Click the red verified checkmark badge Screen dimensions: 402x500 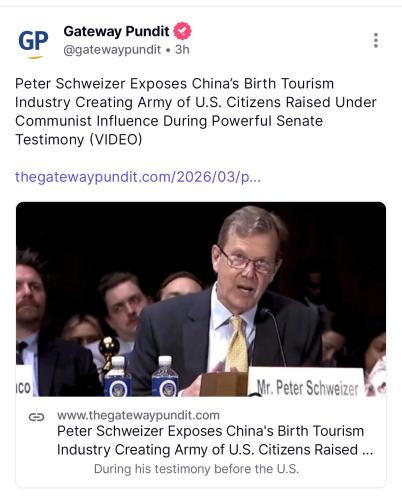[x=182, y=31]
